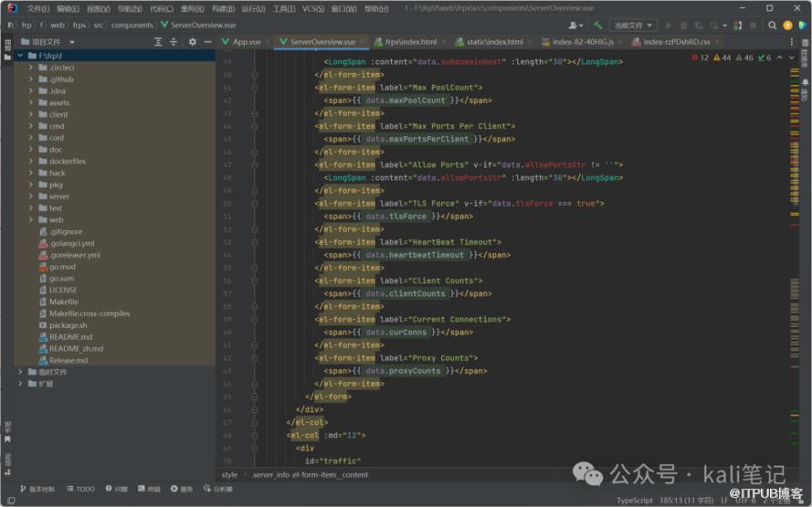Toggle version control tool window
Image resolution: width=812 pixels, height=507 pixels.
(37, 489)
